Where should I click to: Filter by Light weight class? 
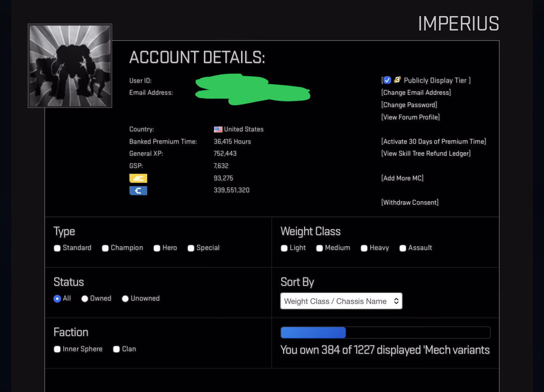pos(284,248)
